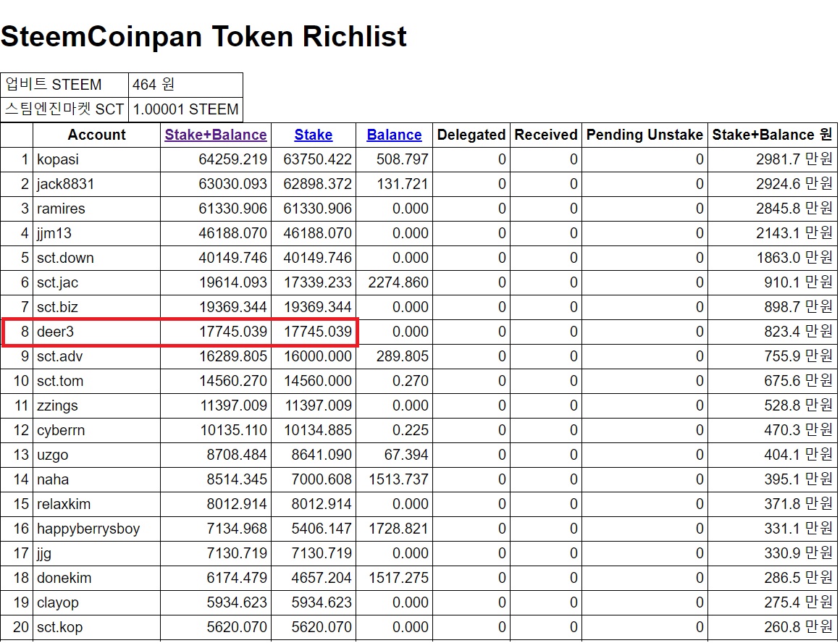Image resolution: width=840 pixels, height=643 pixels.
Task: Click kopasi's won value 2981.7 만원
Action: point(794,159)
